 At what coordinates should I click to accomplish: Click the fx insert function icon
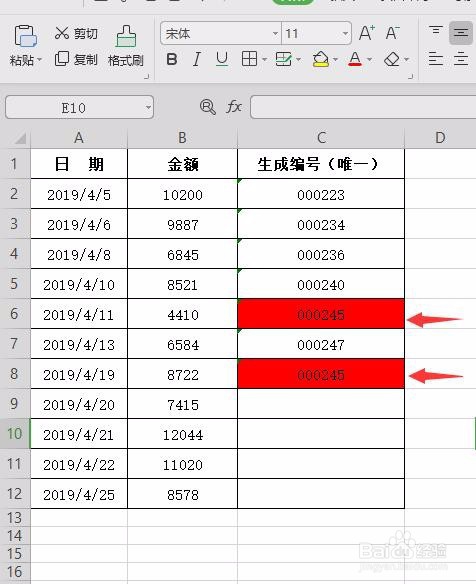[x=234, y=107]
